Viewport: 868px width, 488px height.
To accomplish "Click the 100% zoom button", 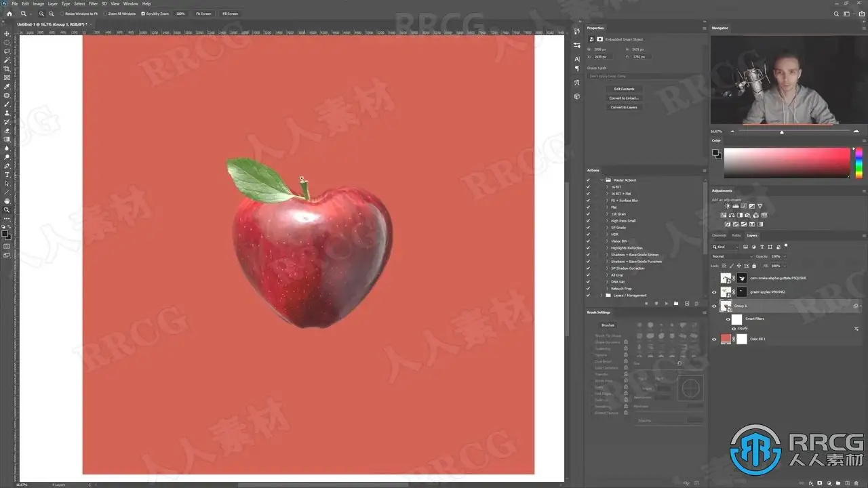I will tap(181, 14).
